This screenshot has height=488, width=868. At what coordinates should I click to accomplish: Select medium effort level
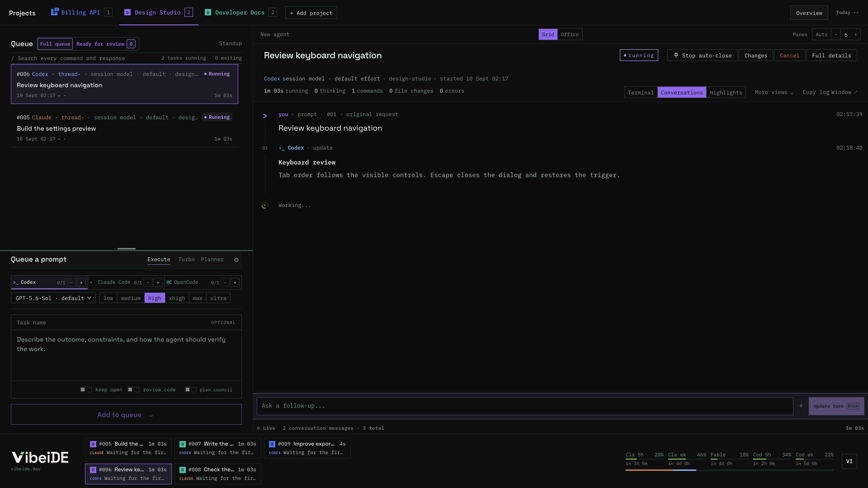(x=131, y=298)
